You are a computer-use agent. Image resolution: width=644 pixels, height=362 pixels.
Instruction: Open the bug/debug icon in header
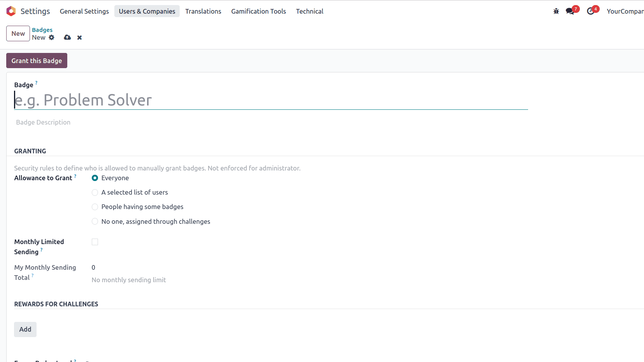click(x=556, y=11)
